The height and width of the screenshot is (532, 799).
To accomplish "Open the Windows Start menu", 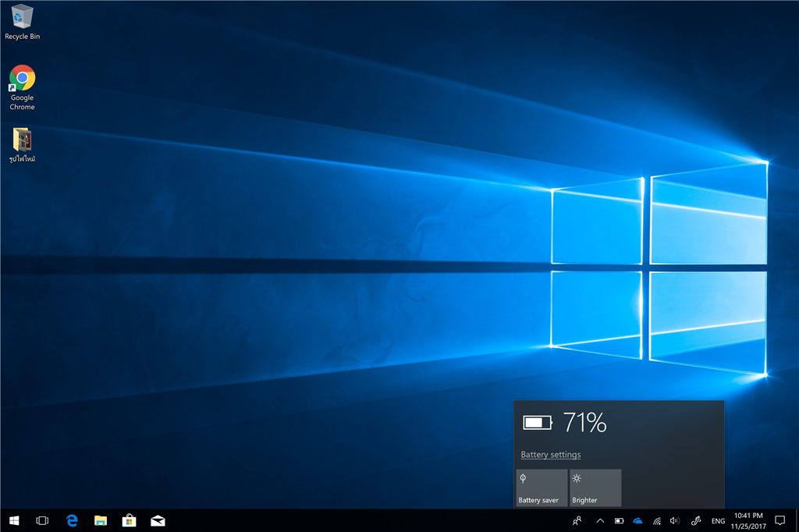I will (14, 520).
